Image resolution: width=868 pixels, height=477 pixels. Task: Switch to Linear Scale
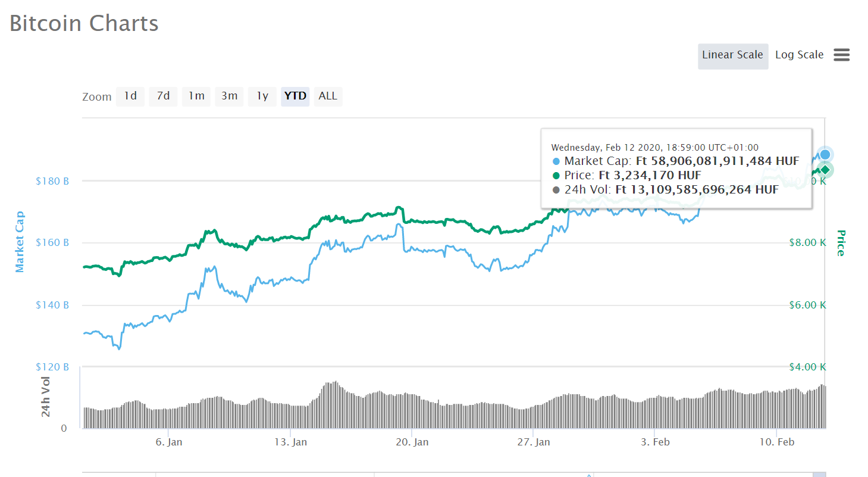[733, 56]
